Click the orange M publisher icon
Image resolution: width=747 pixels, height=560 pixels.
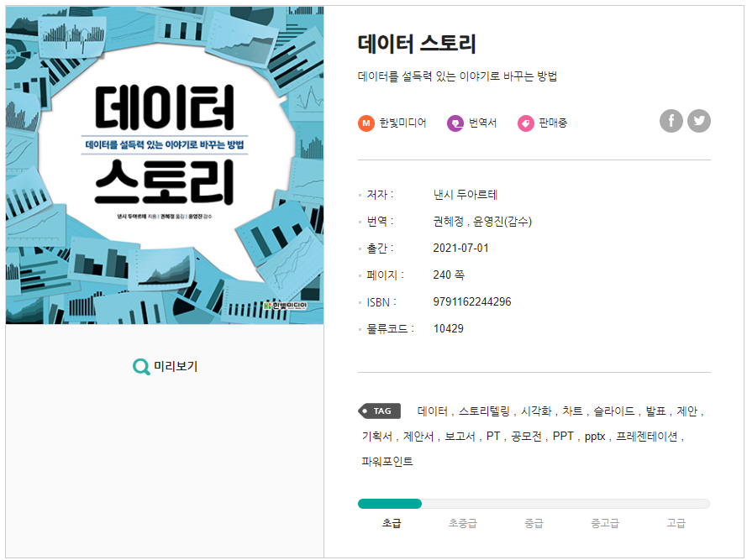click(x=366, y=123)
